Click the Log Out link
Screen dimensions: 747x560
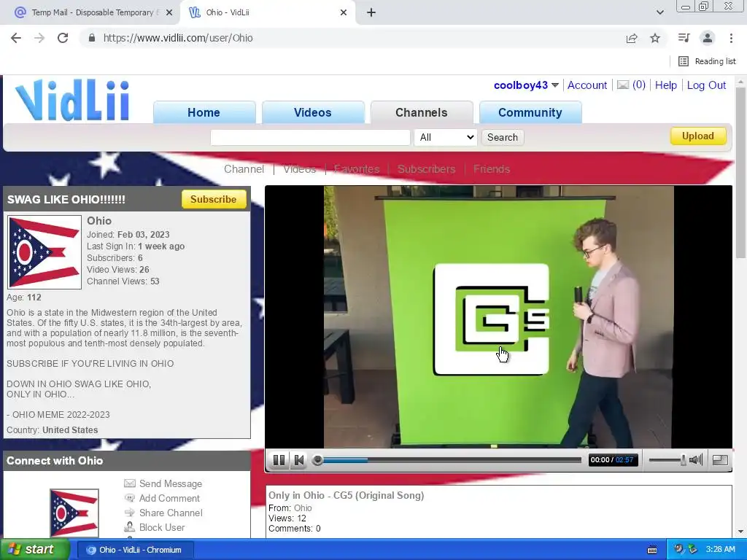point(706,85)
